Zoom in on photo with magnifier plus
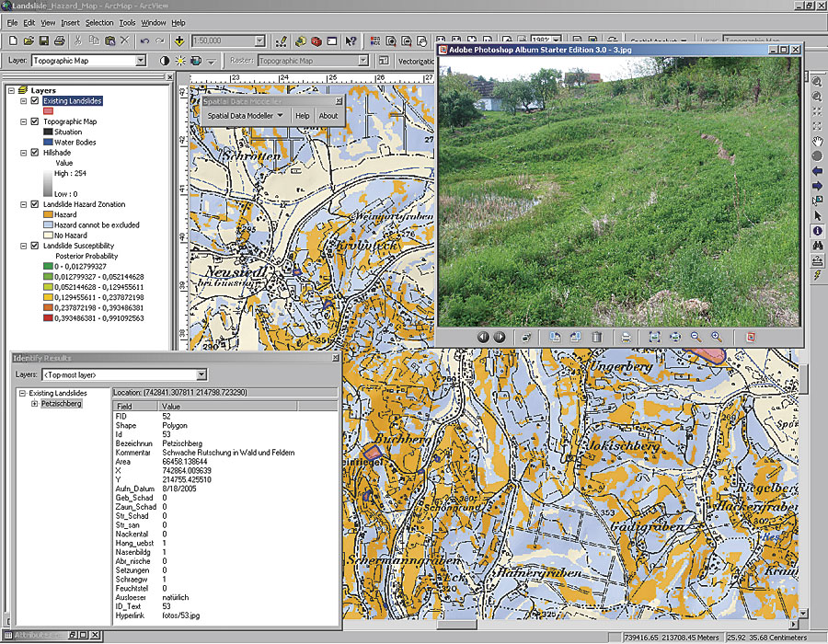The width and height of the screenshot is (828, 644). click(717, 338)
